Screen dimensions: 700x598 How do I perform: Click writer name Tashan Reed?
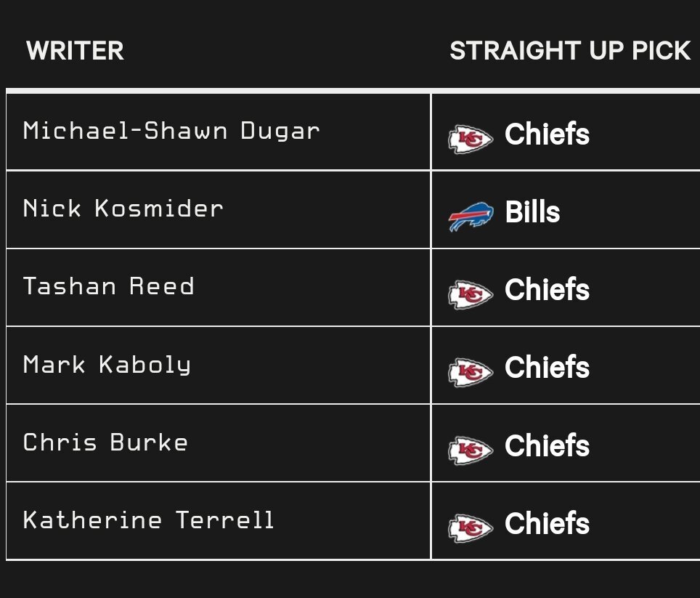(x=108, y=286)
